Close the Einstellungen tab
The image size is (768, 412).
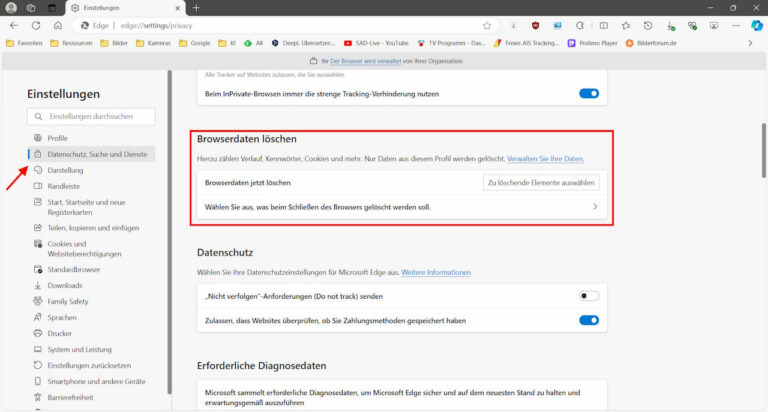point(177,8)
